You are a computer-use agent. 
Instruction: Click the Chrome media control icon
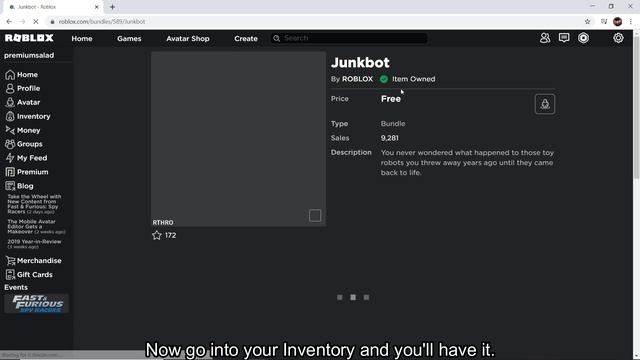click(x=604, y=22)
